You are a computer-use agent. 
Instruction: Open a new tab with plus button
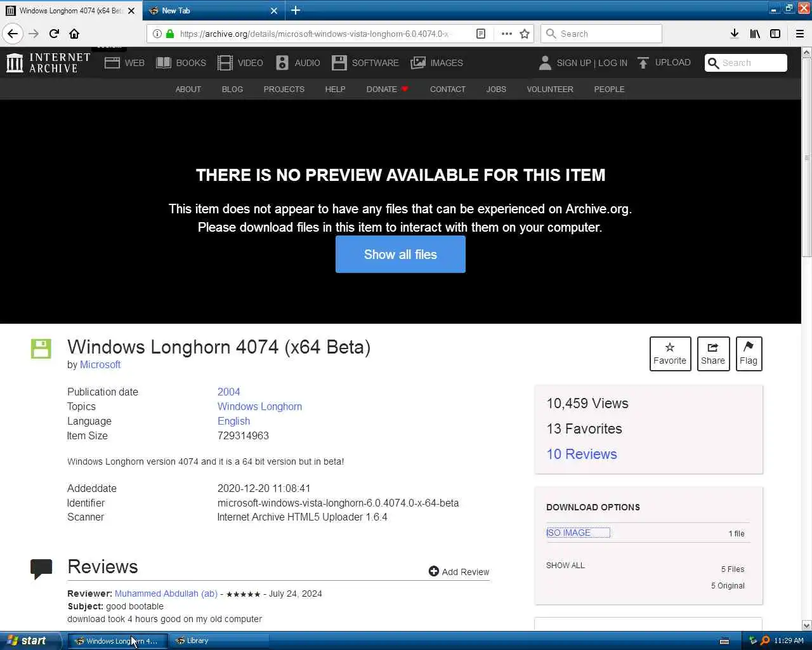point(296,10)
